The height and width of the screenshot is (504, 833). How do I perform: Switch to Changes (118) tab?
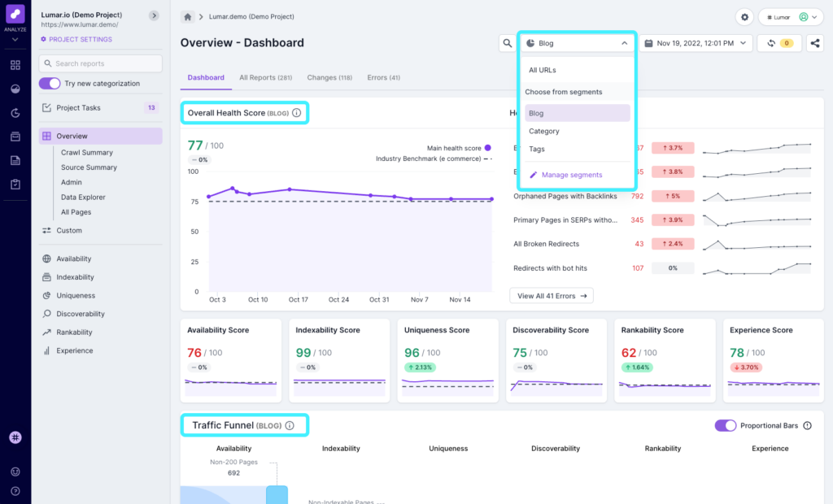[329, 77]
